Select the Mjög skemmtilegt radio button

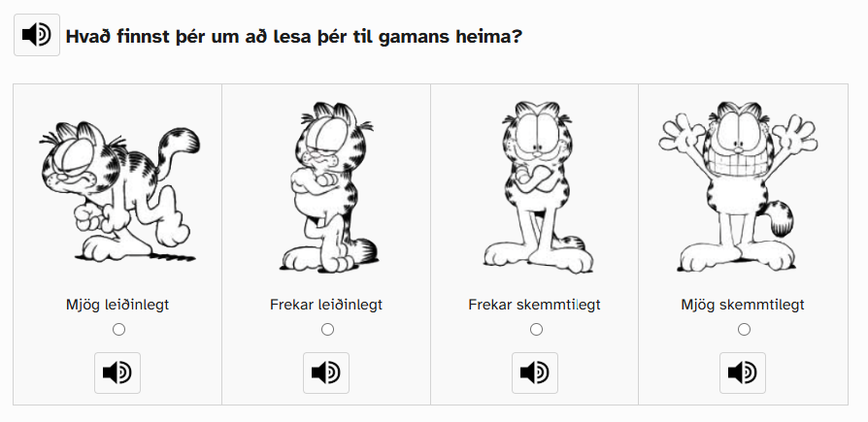tap(744, 330)
